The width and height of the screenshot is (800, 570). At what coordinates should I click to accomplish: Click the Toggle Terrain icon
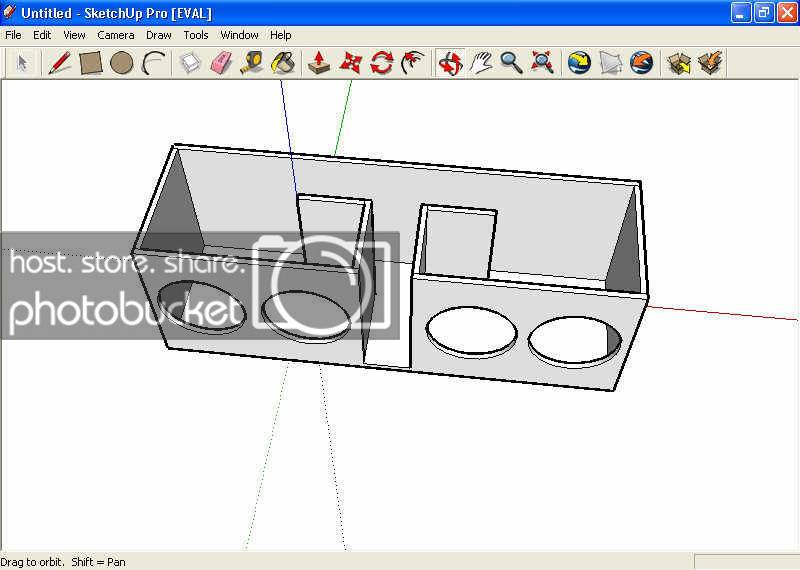coord(611,63)
